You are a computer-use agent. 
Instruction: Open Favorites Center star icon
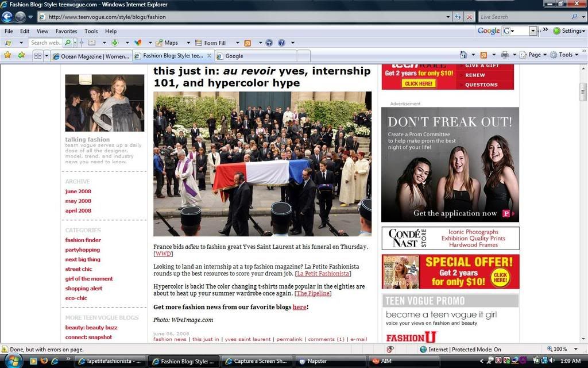[7, 55]
